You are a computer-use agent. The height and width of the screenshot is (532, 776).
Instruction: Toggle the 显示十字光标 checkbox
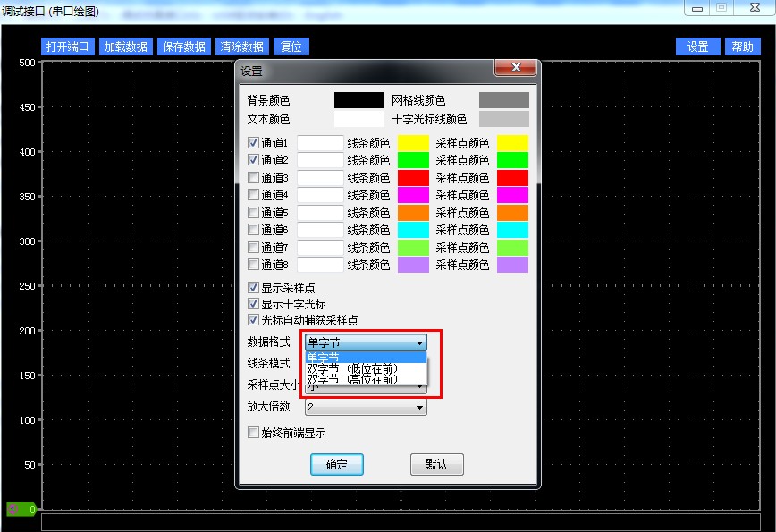(x=253, y=304)
